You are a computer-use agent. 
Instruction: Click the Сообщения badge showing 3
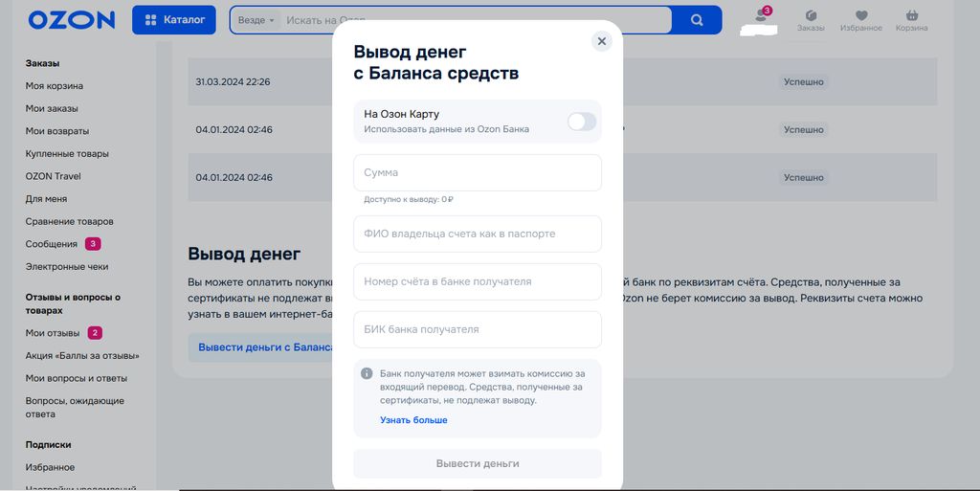tap(93, 244)
